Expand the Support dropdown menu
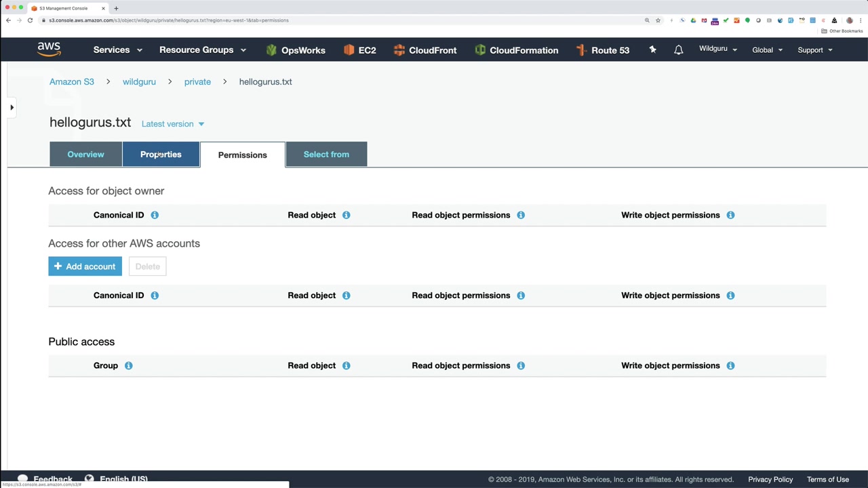 815,50
